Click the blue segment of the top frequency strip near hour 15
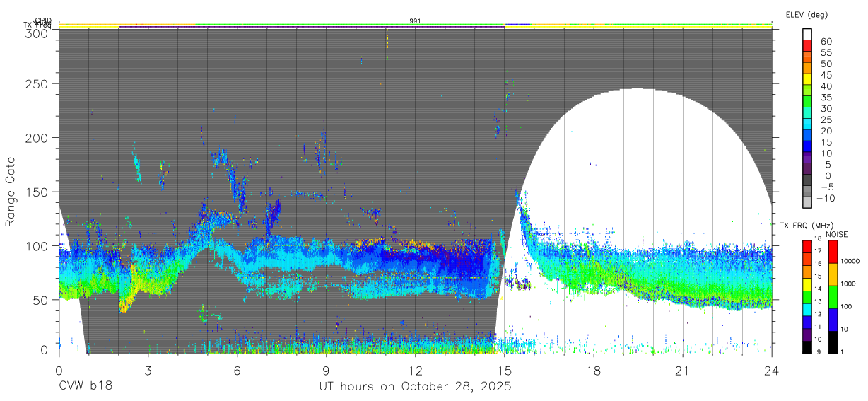Viewport: 868px width, 401px height. click(x=517, y=24)
